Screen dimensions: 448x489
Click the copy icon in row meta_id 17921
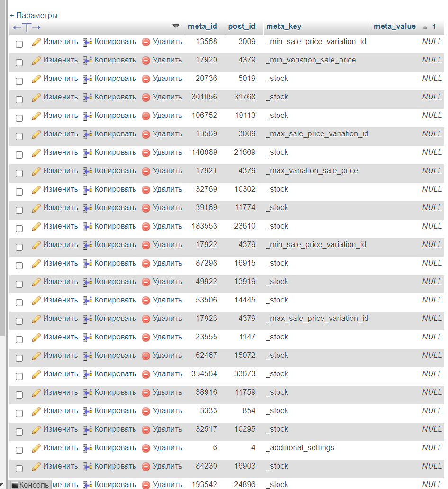(88, 171)
